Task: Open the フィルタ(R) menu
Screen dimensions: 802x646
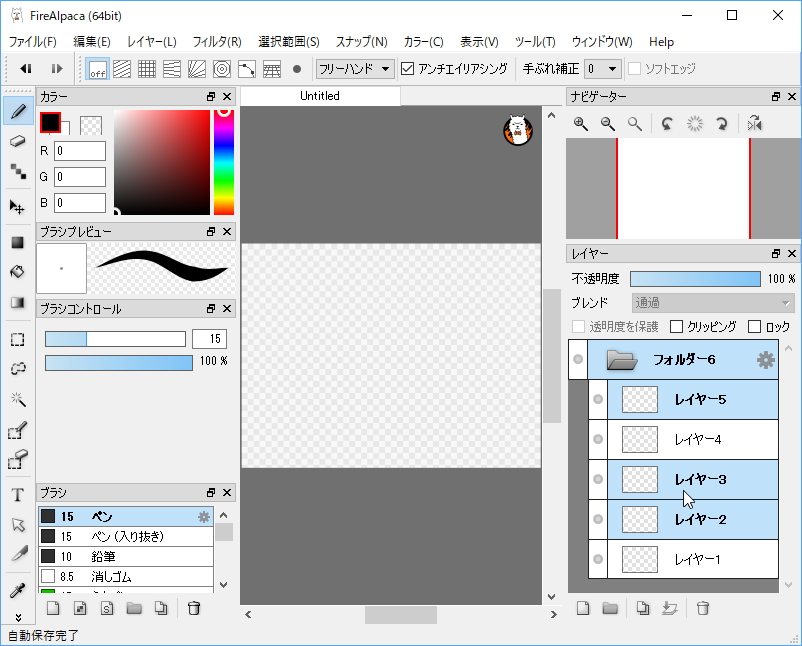Action: (x=217, y=42)
